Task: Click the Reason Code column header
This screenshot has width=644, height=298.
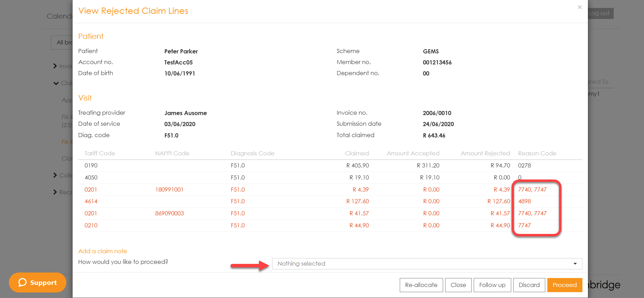Action: pos(537,153)
